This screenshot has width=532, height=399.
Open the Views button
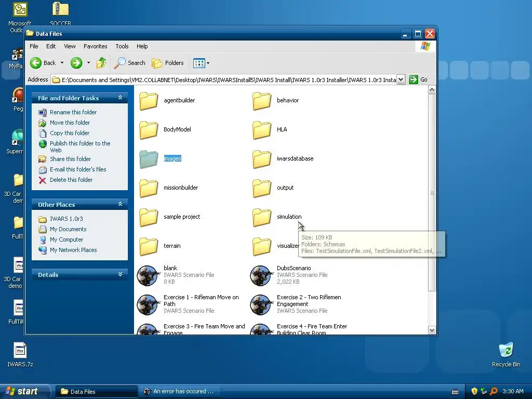click(x=199, y=63)
